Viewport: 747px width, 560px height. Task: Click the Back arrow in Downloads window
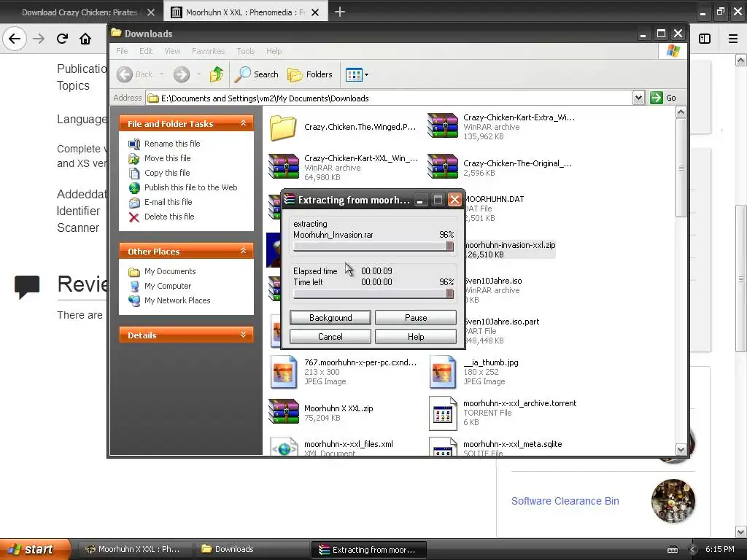tap(125, 74)
